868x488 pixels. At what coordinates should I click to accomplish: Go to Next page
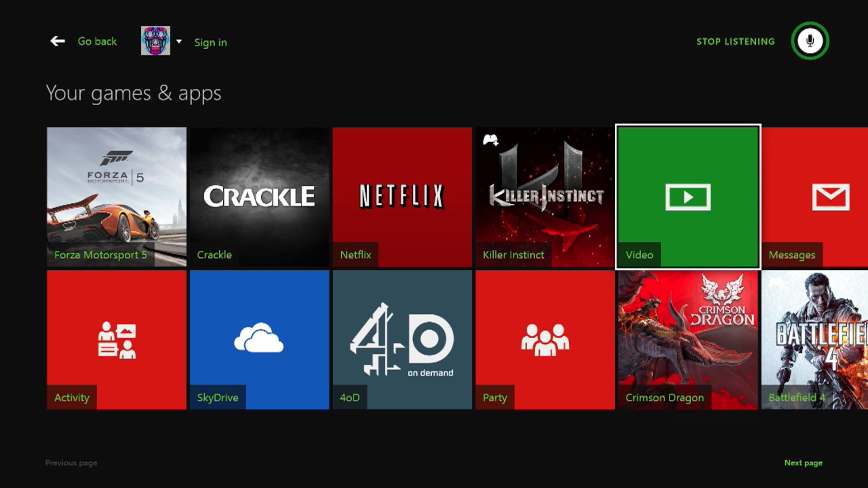click(x=803, y=463)
